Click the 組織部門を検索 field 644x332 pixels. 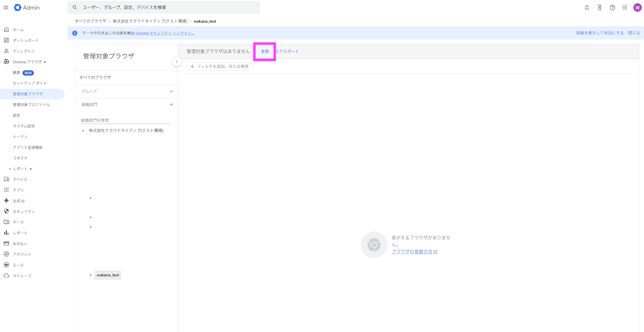[126, 120]
